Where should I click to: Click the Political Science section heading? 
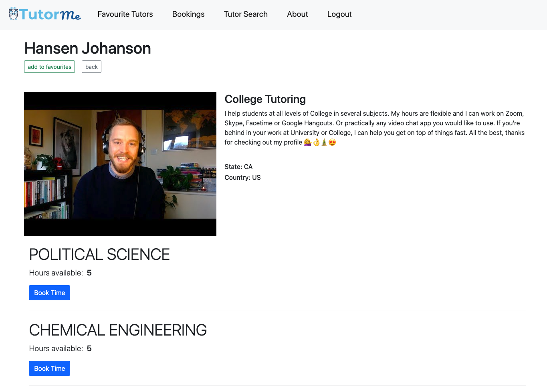(99, 254)
